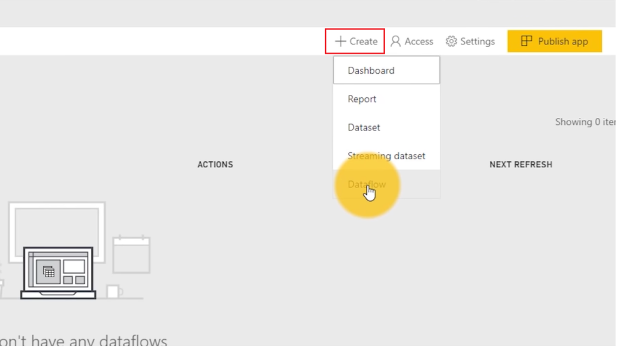This screenshot has height=364, width=640.
Task: Collapse the Create dropdown via its label
Action: coord(363,41)
